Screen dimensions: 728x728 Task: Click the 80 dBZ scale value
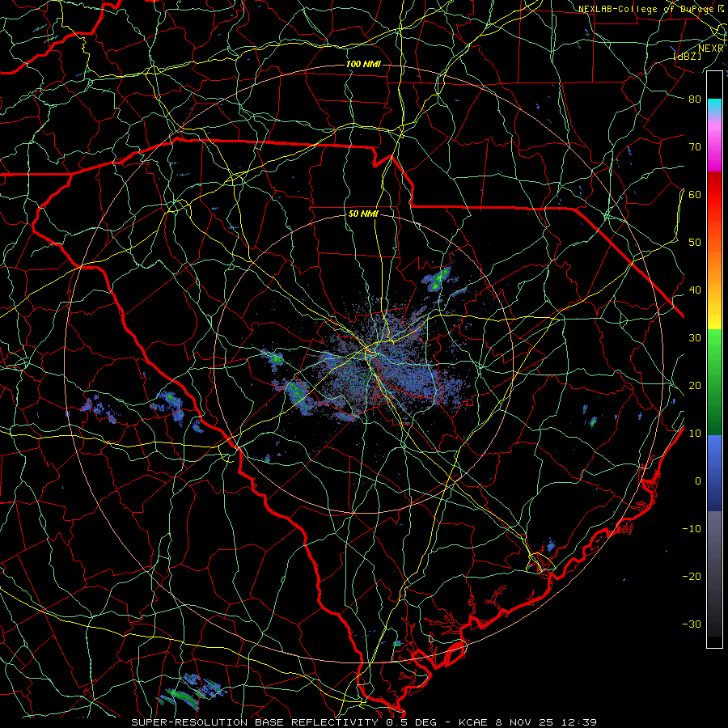click(695, 99)
